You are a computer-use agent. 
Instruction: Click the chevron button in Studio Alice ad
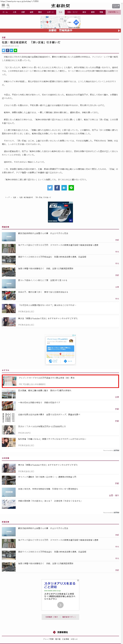[x=60, y=605]
